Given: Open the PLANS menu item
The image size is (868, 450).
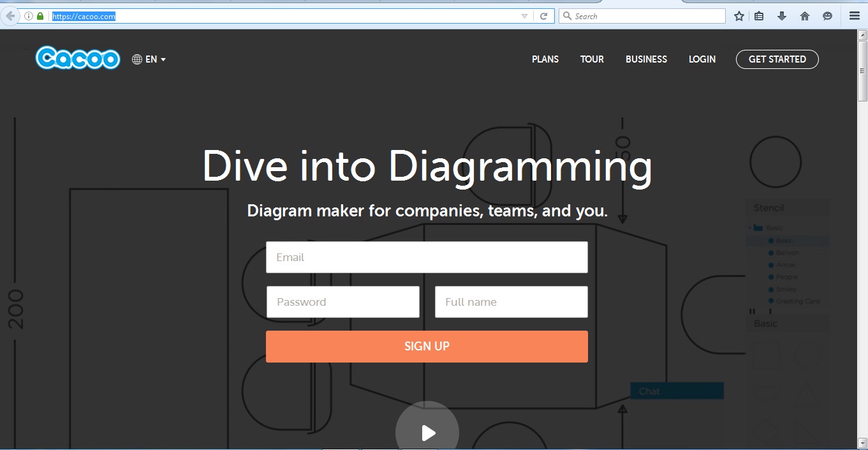Looking at the screenshot, I should 545,59.
